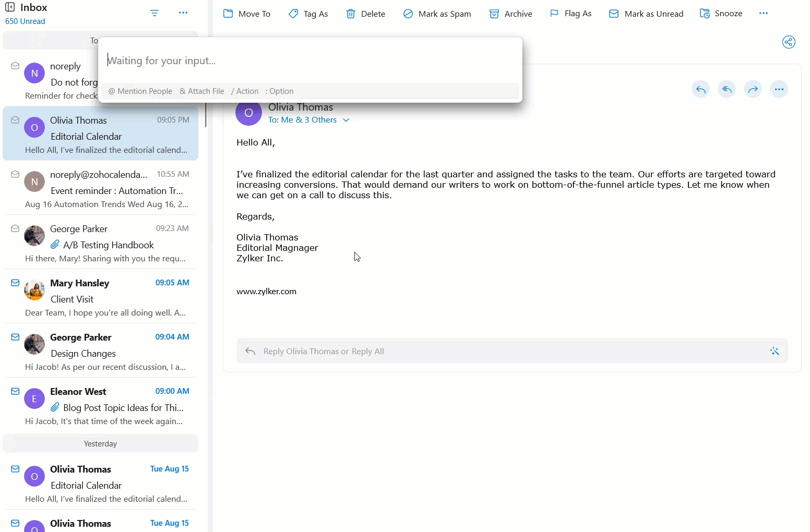The height and width of the screenshot is (532, 810).
Task: Click the Move To toolbar button
Action: tap(247, 14)
